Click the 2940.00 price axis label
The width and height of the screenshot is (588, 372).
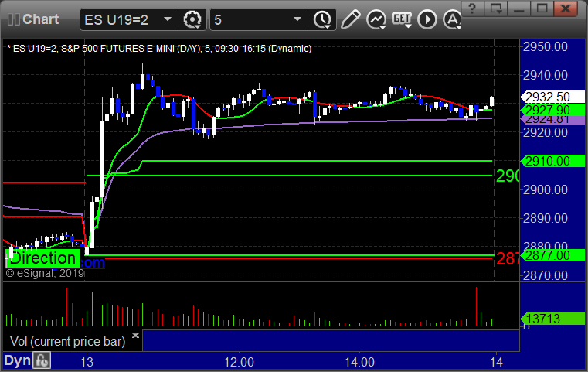(546, 76)
